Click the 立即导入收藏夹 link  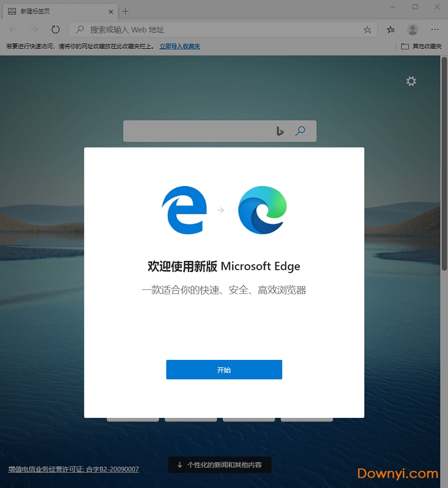[179, 46]
